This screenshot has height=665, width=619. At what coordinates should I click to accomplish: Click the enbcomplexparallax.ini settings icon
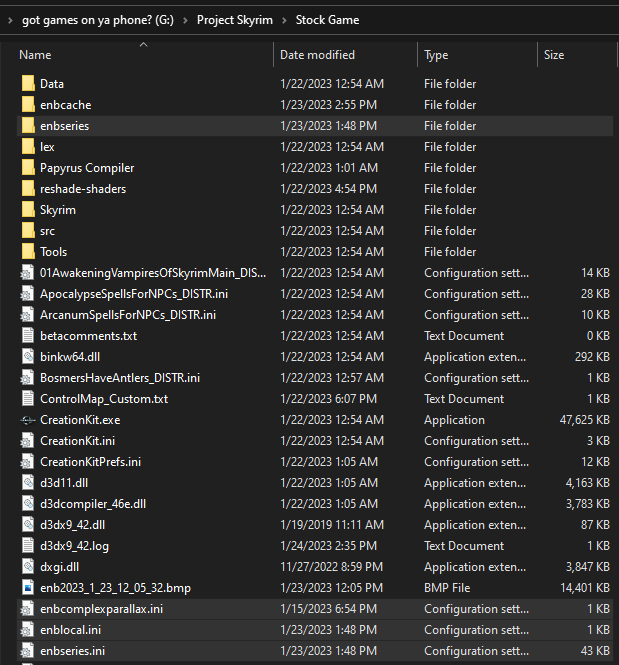click(x=28, y=609)
